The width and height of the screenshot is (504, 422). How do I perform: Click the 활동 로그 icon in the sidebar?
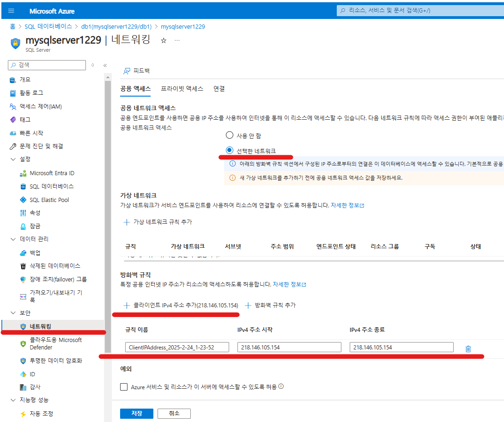13,93
